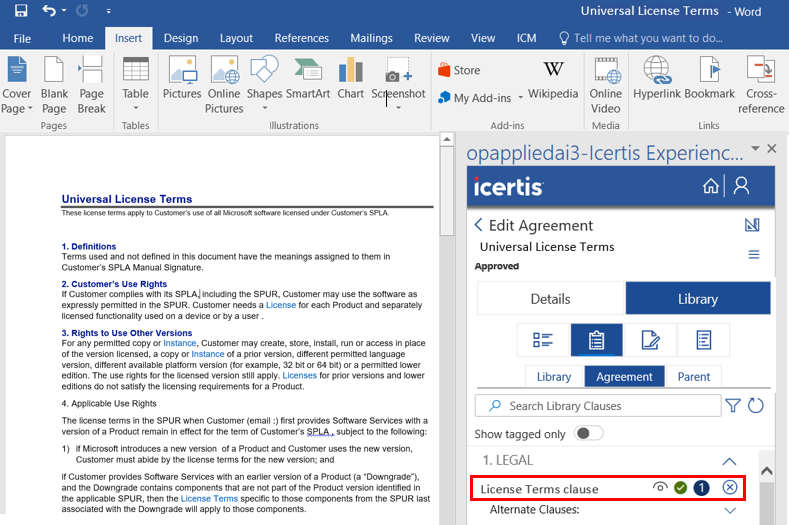
Task: Expand the Alternate Clauses list
Action: click(x=729, y=510)
